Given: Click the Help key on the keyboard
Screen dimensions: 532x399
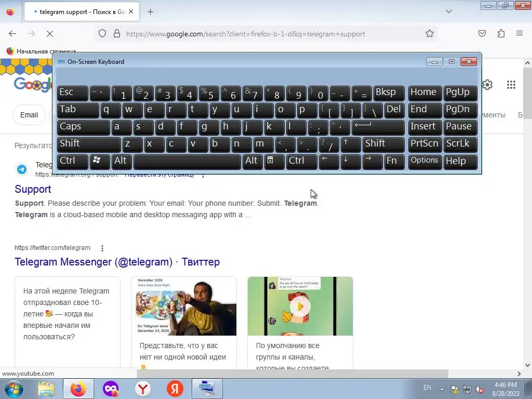Looking at the screenshot, I should click(x=460, y=161).
